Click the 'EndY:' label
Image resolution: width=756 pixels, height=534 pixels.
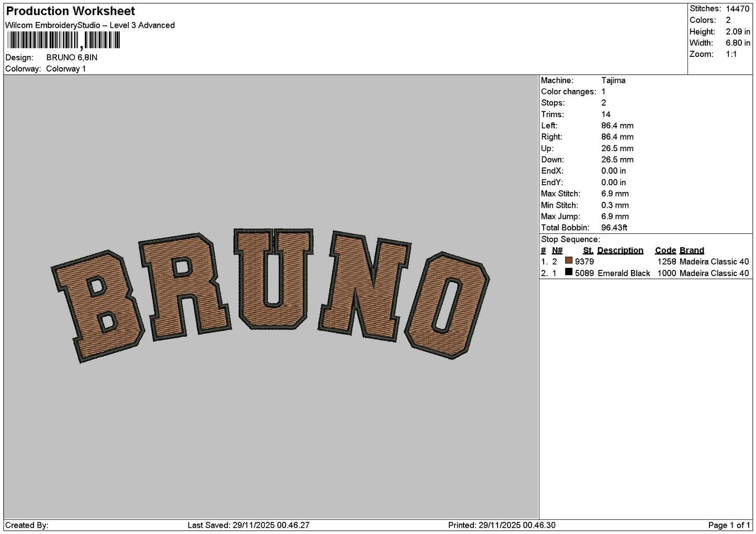[552, 183]
